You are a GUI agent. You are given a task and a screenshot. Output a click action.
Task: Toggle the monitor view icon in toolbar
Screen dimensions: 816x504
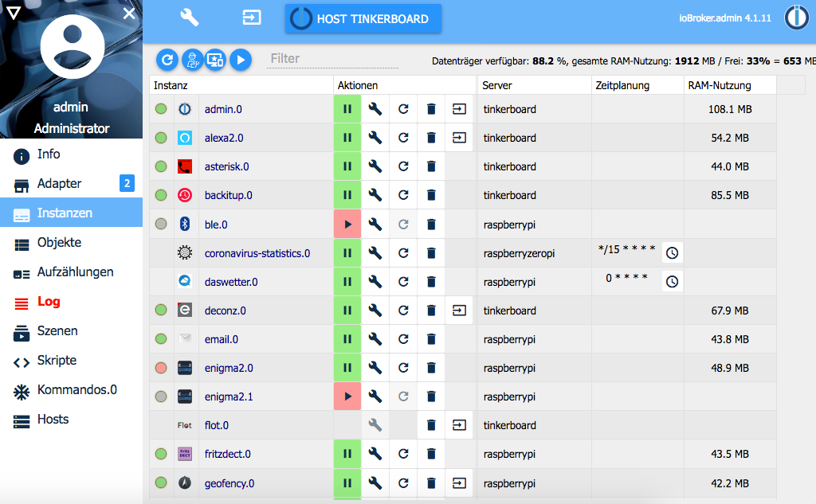pos(215,61)
